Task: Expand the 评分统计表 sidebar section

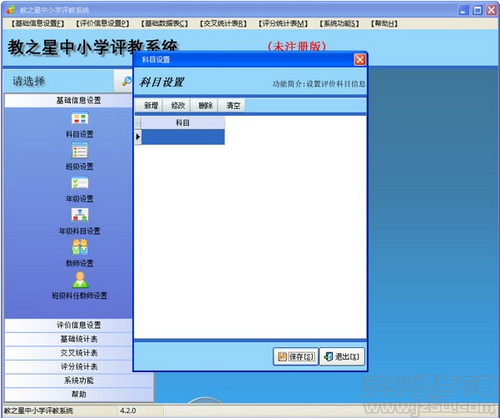Action: [68, 367]
